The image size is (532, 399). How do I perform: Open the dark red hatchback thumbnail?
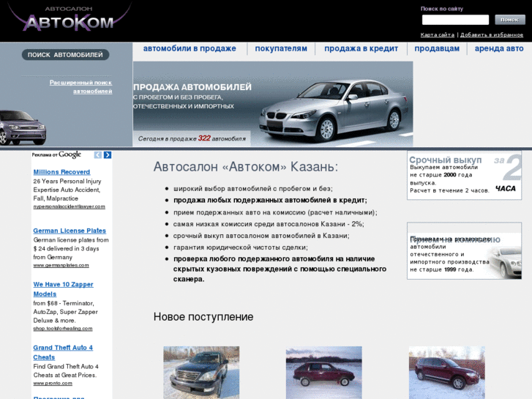click(x=323, y=372)
